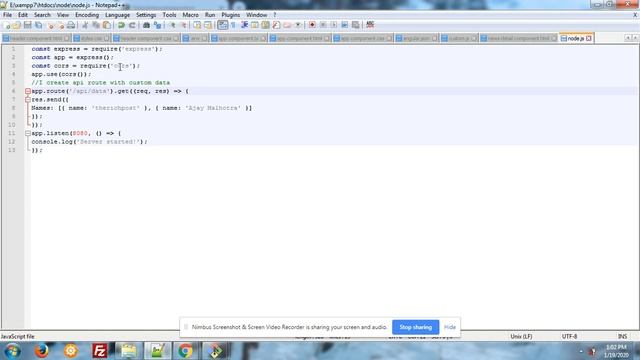
Task: Open the Edit menu
Action: point(23,15)
